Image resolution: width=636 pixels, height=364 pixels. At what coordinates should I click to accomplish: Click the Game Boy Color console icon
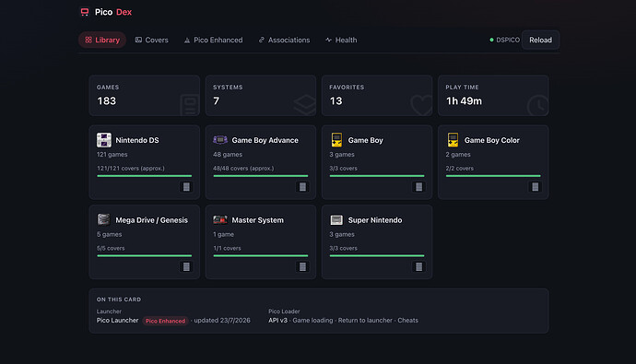453,140
